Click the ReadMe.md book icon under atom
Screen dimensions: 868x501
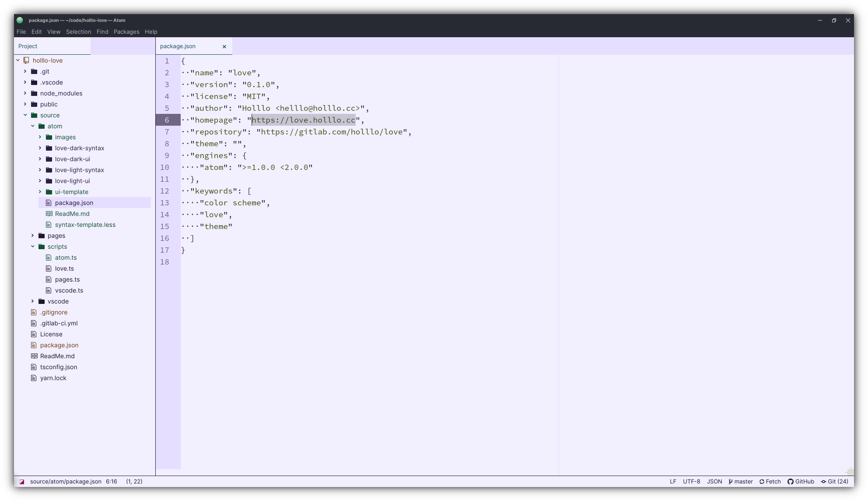(x=49, y=214)
